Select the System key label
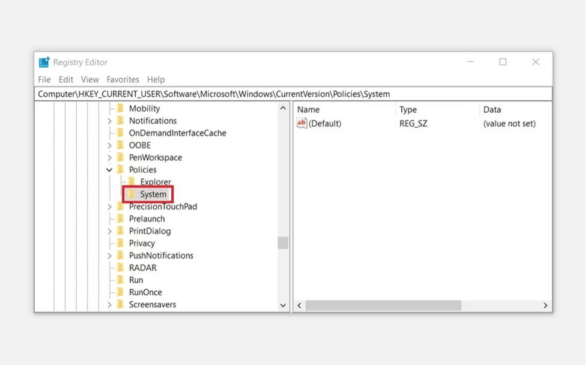 (153, 194)
